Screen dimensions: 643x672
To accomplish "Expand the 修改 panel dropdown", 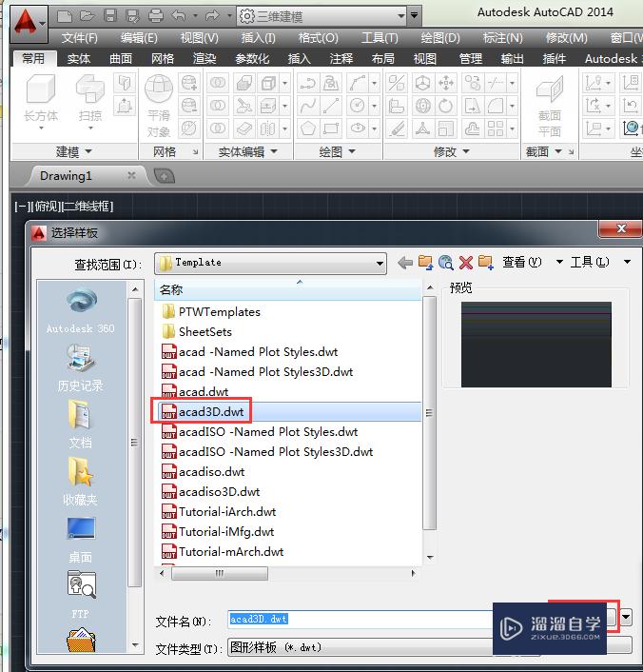I will coord(452,151).
